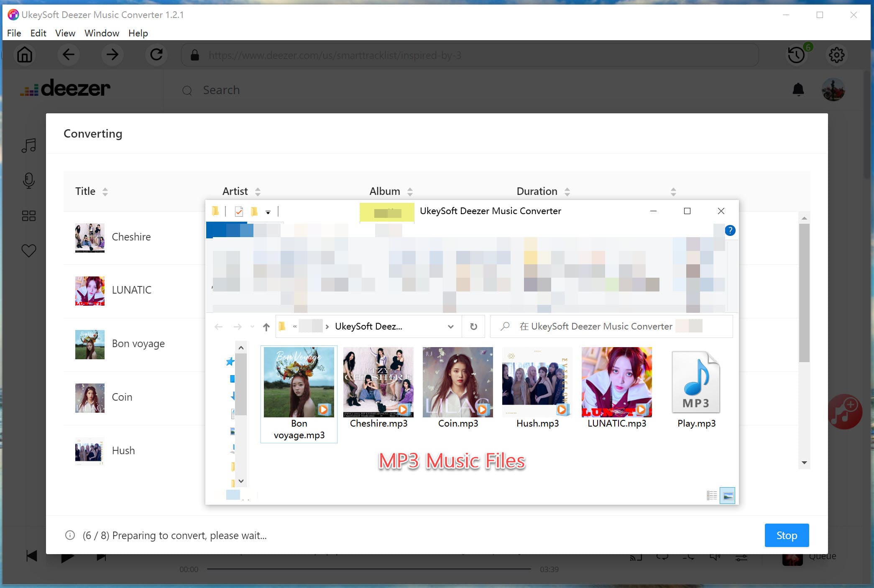Open the conversion history icon
This screenshot has height=588, width=874.
pyautogui.click(x=796, y=55)
